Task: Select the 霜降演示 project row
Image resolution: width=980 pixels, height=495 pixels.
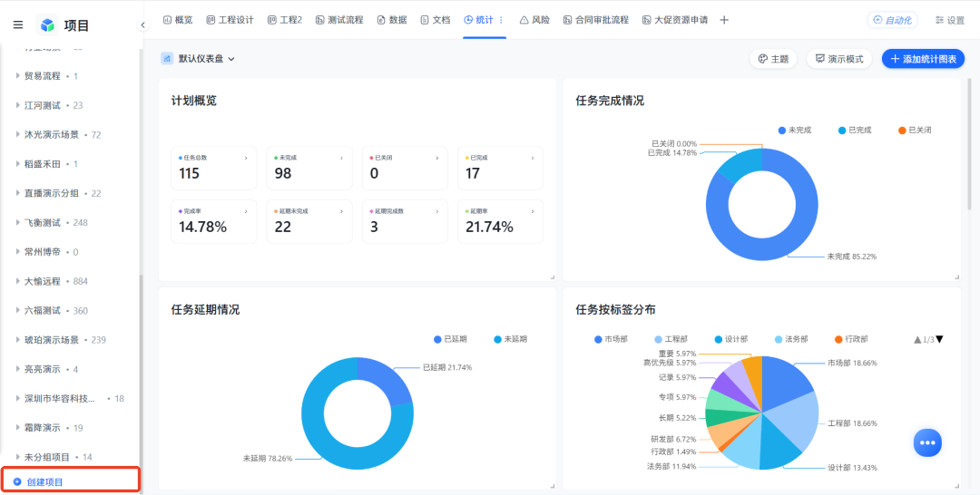Action: point(70,428)
